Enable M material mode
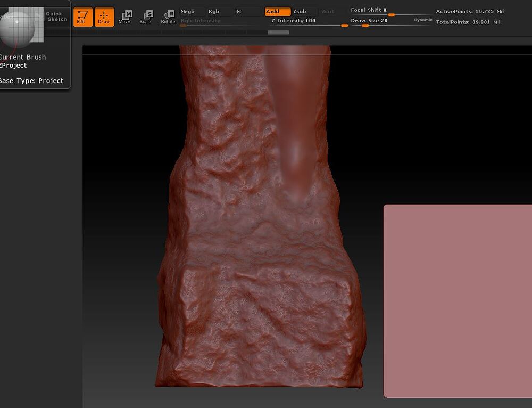532x408 pixels. pos(248,11)
